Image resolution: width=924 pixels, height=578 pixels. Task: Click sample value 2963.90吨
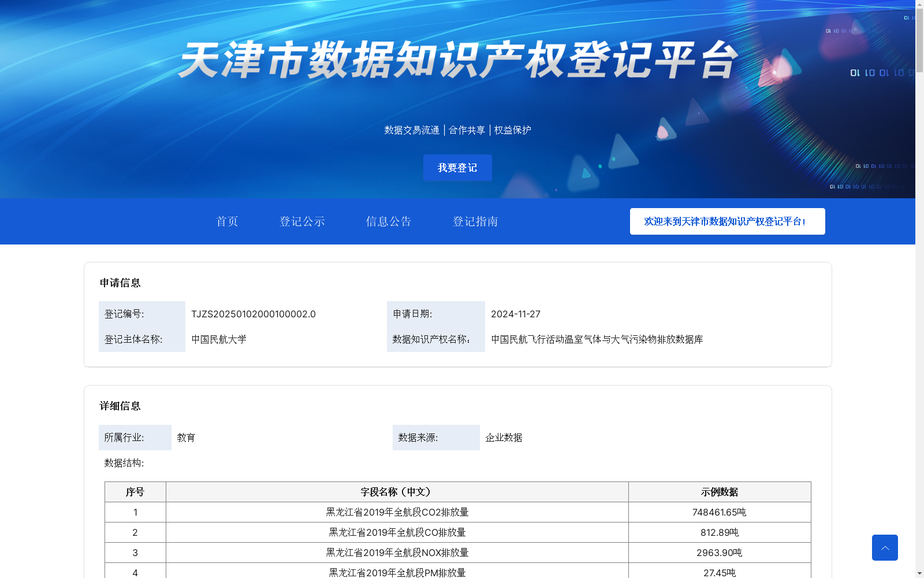point(720,553)
